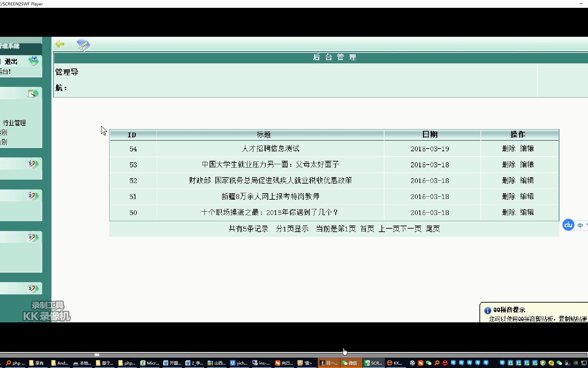588x368 pixels.
Task: Go to 上一页 previous page
Action: pos(389,229)
